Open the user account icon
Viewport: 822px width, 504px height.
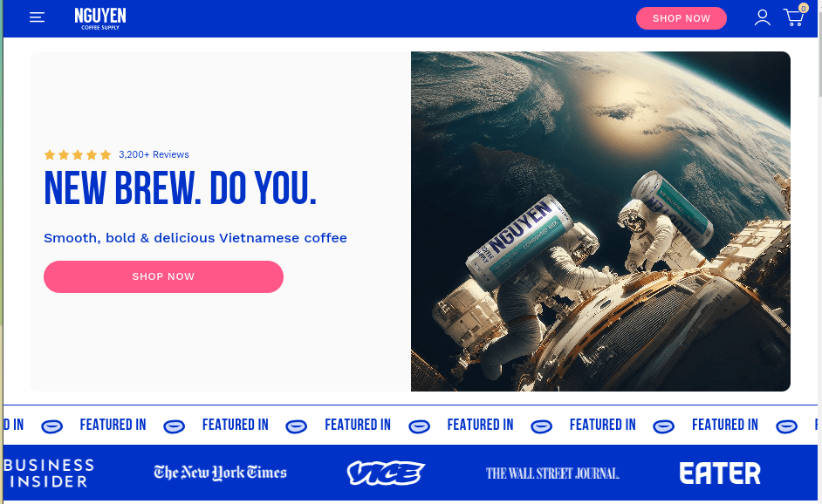point(763,17)
